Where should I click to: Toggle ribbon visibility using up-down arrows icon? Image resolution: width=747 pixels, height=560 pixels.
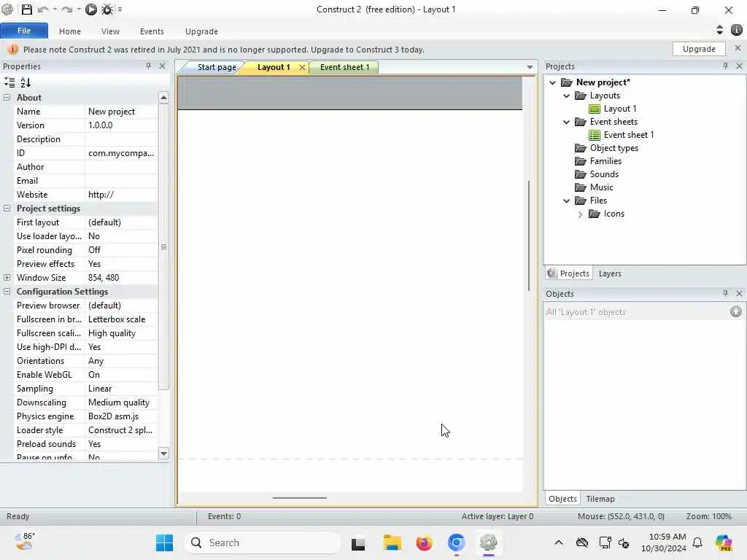point(719,30)
